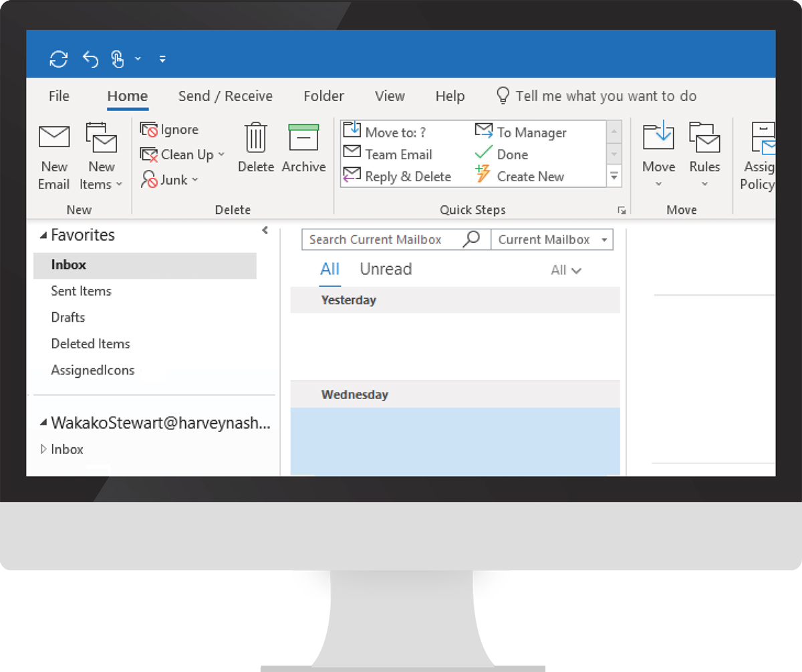Open Sent Items folder in Favorites
Screen dimensions: 802x672
[81, 291]
